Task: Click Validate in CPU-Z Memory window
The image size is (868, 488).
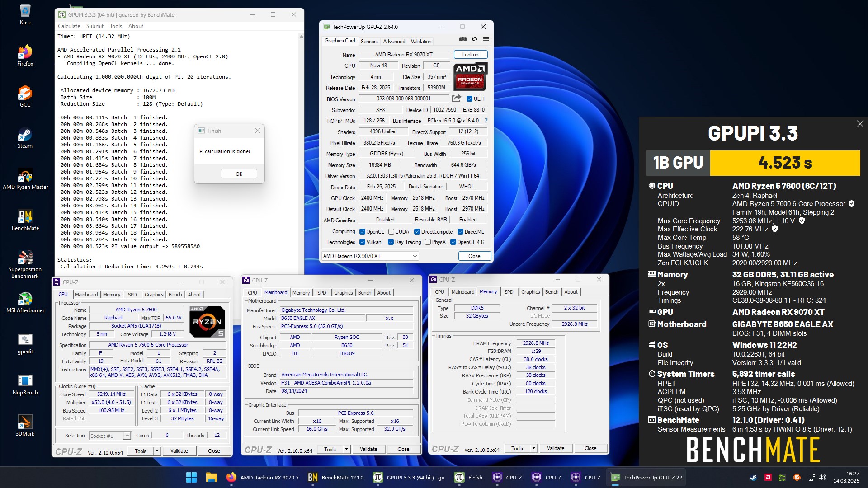Action: click(x=555, y=448)
